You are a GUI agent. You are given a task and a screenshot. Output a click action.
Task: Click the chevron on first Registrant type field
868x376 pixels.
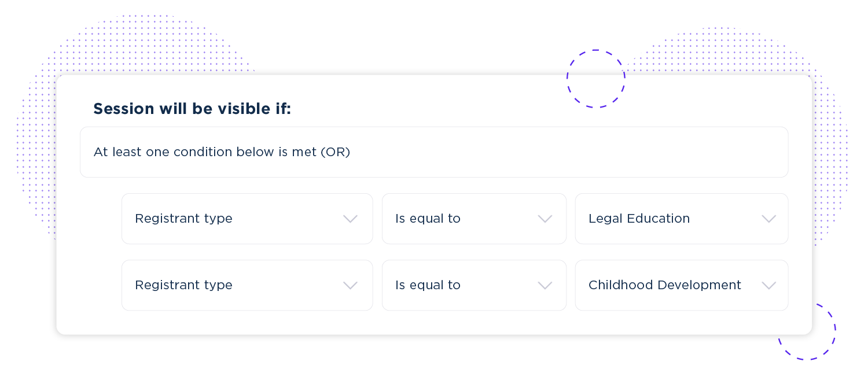tap(350, 219)
